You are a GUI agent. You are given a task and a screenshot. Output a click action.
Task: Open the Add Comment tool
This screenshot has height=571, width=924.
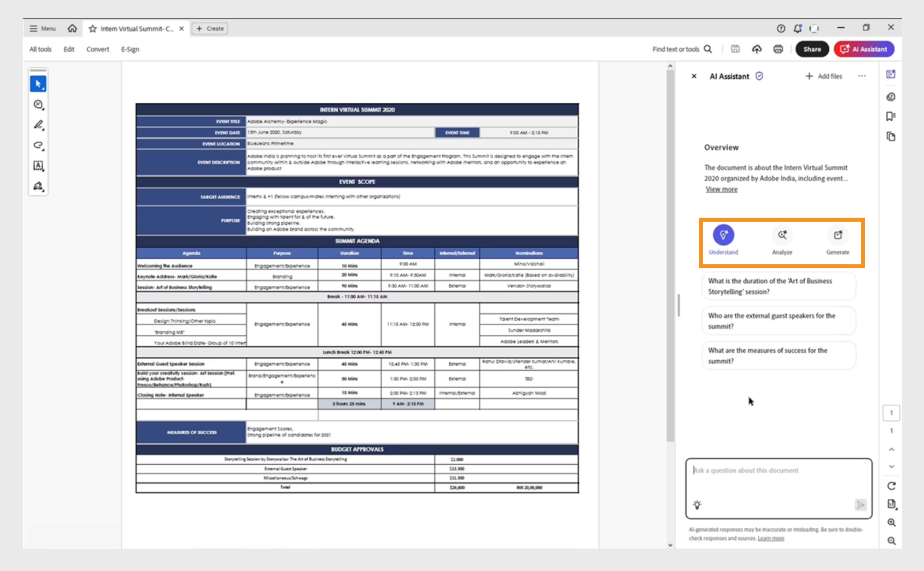click(38, 105)
